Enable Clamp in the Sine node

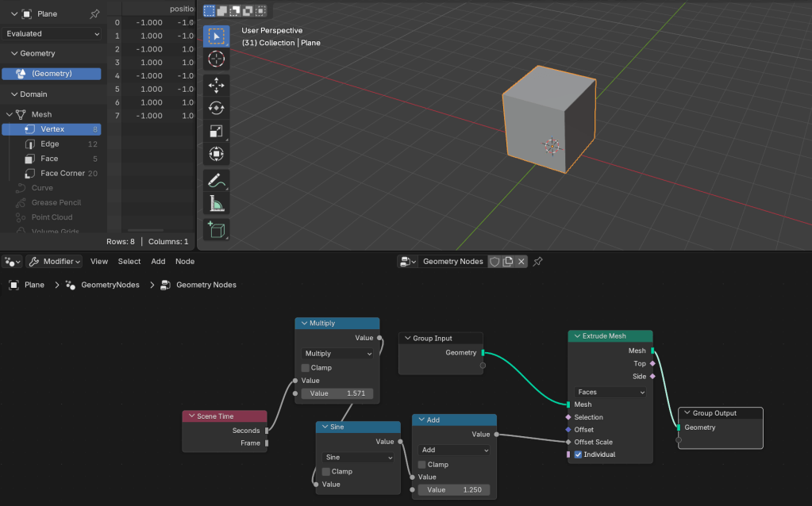[x=326, y=471]
